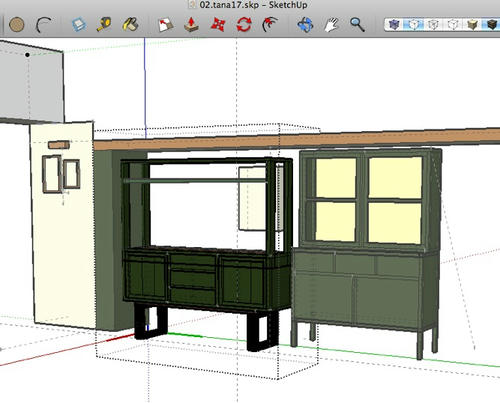Screen dimensions: 500x403
Task: Click the 02.tana17.skp window title
Action: [253, 5]
